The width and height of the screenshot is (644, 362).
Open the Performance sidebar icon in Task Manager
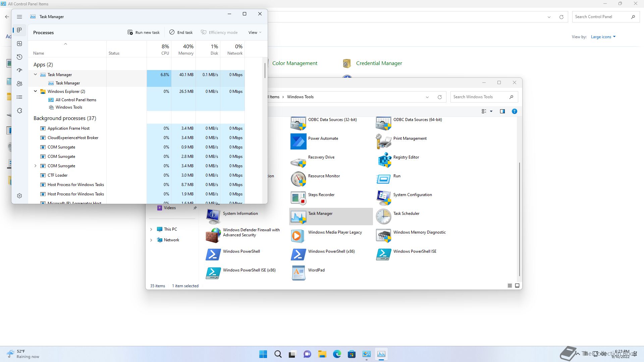coord(19,44)
